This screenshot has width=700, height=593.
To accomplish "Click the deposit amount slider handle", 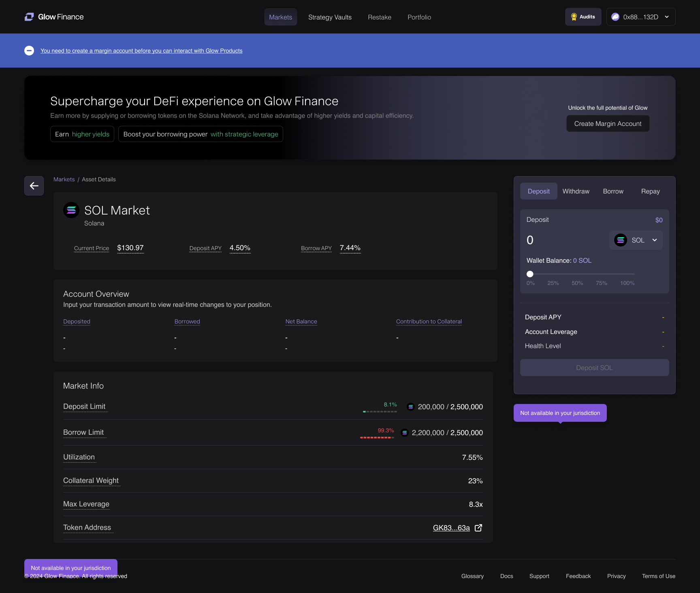I will tap(530, 274).
